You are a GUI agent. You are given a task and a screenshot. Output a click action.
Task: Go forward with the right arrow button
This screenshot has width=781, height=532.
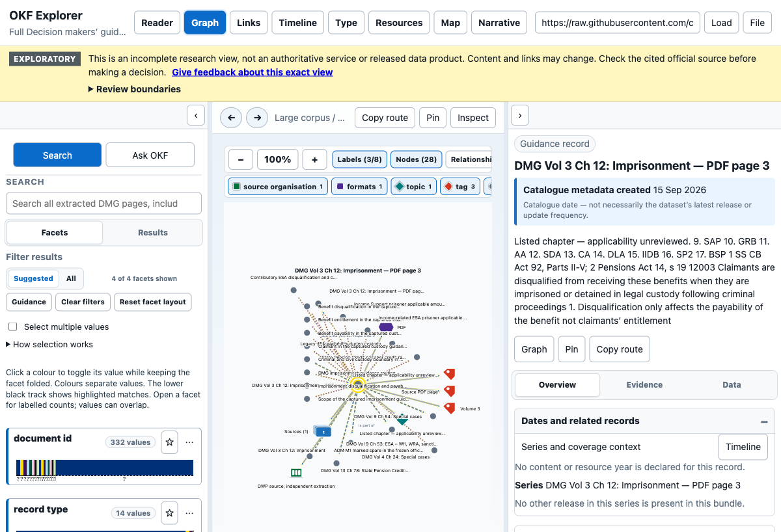[257, 118]
